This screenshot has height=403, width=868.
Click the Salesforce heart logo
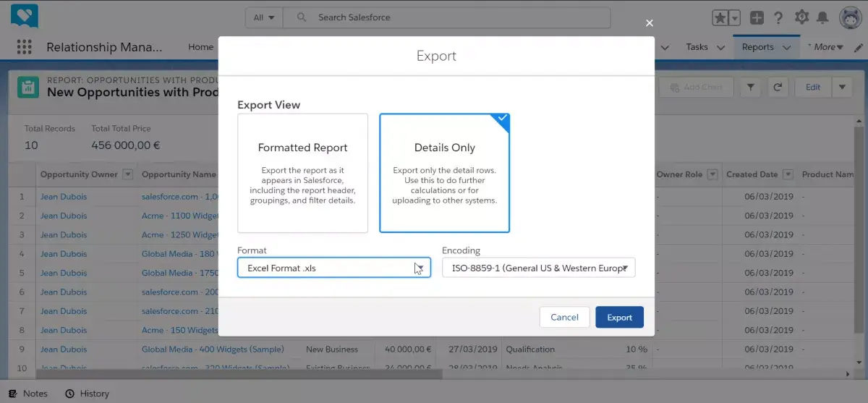point(25,16)
